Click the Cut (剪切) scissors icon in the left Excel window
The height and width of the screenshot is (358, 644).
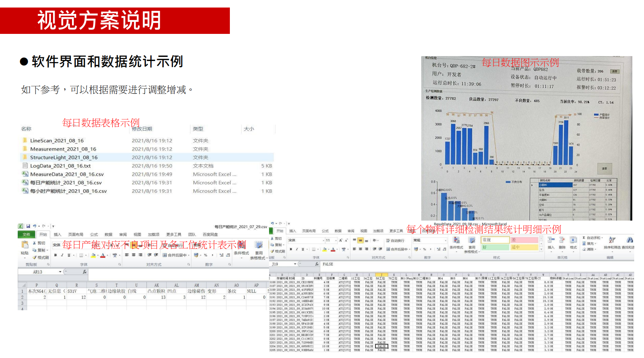34,243
